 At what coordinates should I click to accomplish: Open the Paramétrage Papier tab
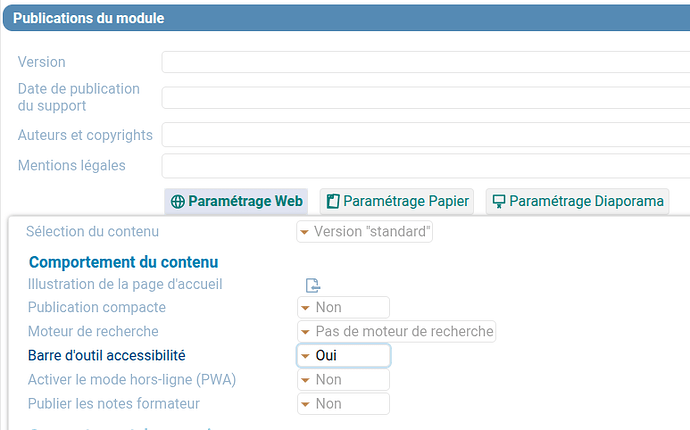click(x=397, y=201)
